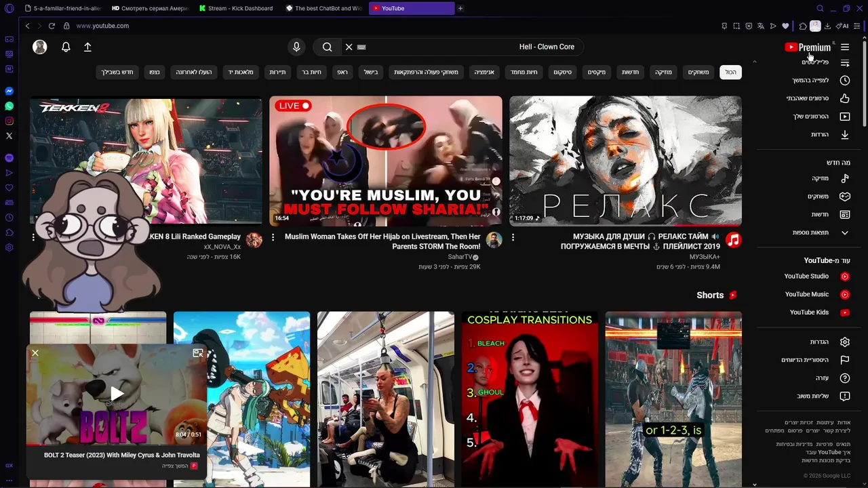Screen dimensions: 868x488
Task: Close the BOLT 2 miniplayer
Action: [35, 353]
